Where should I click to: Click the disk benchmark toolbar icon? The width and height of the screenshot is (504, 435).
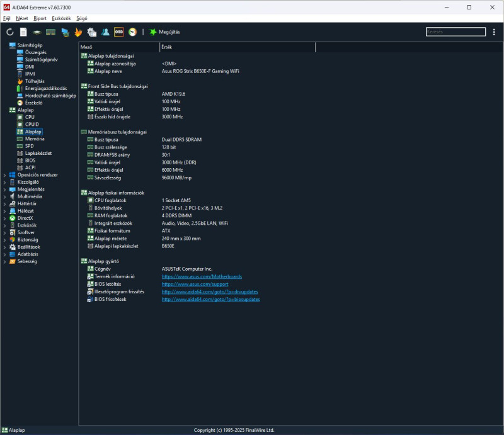click(x=37, y=32)
